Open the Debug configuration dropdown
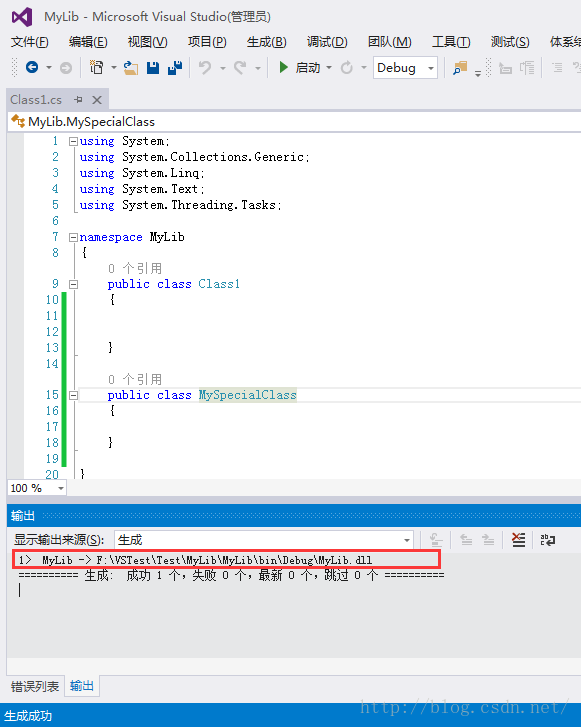581x727 pixels. (405, 68)
